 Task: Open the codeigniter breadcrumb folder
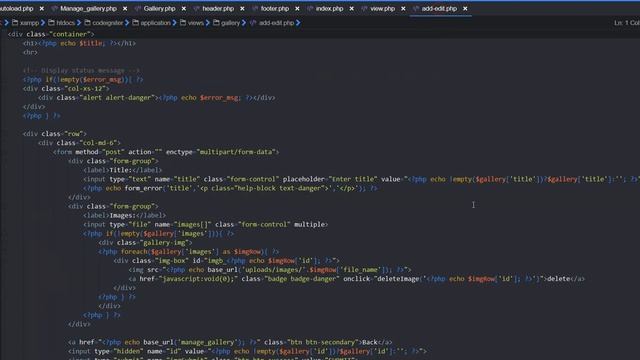(108, 23)
